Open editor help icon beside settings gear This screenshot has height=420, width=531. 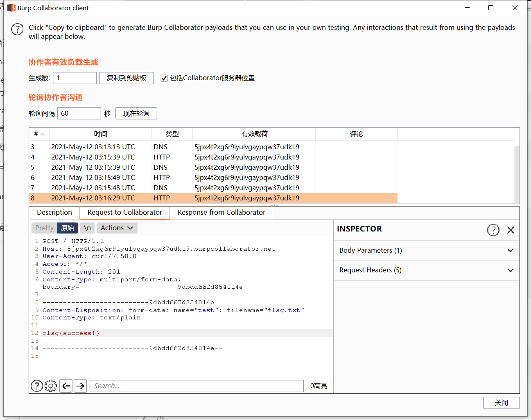point(37,386)
